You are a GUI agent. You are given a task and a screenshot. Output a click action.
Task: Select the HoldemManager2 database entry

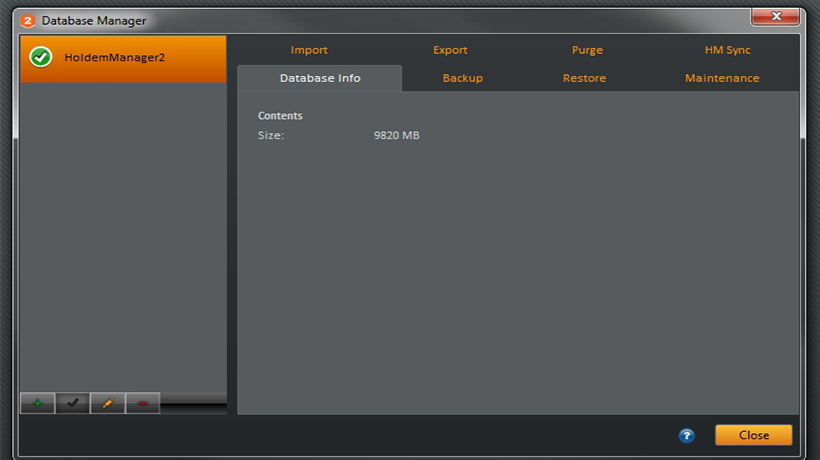[123, 59]
